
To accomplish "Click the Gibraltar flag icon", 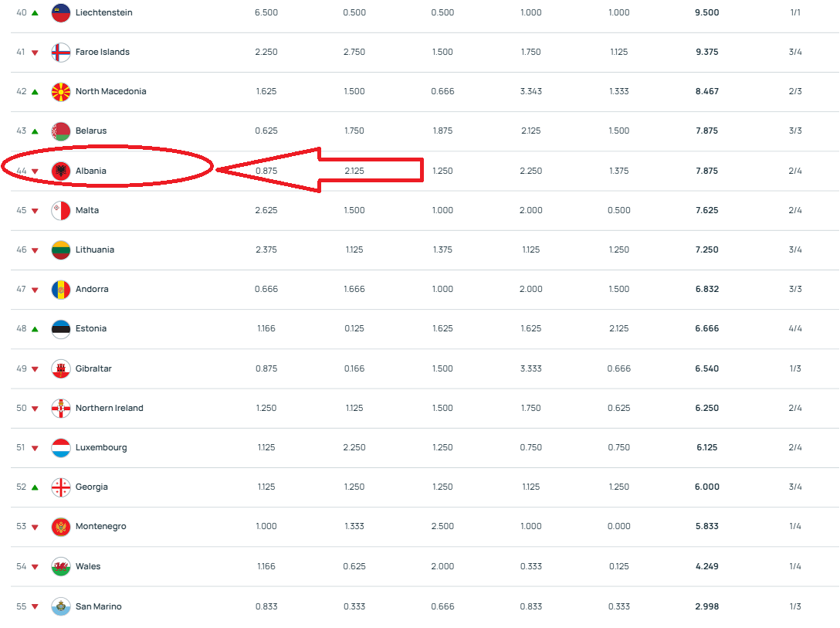I will pos(60,368).
